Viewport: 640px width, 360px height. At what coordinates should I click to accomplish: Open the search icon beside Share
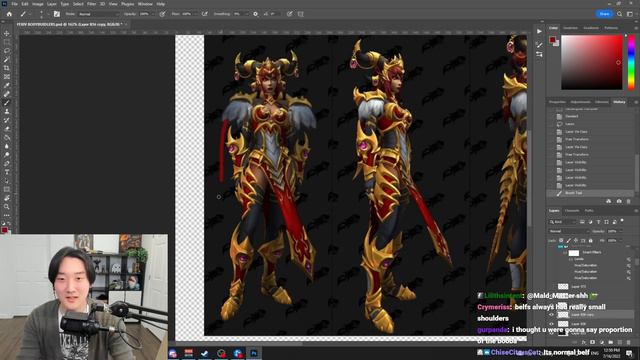(620, 14)
